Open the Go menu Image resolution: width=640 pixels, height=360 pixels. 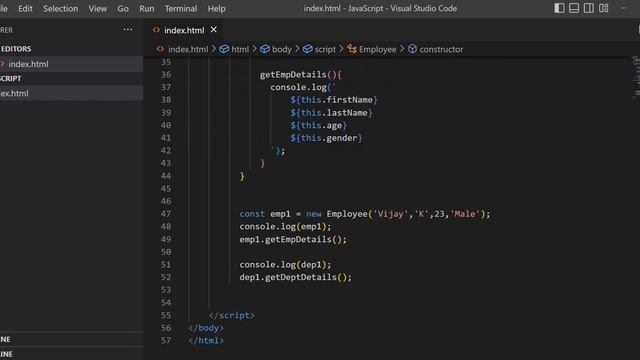(x=123, y=9)
